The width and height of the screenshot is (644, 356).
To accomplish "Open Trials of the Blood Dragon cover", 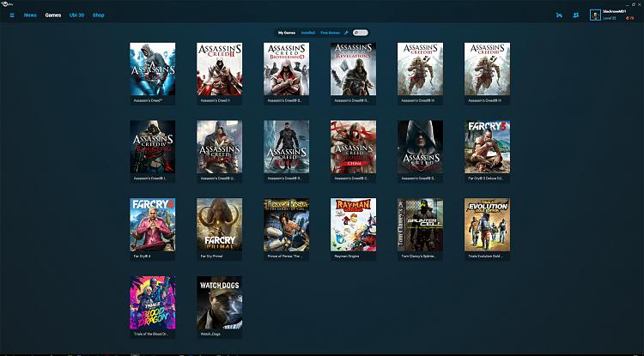I will click(152, 303).
